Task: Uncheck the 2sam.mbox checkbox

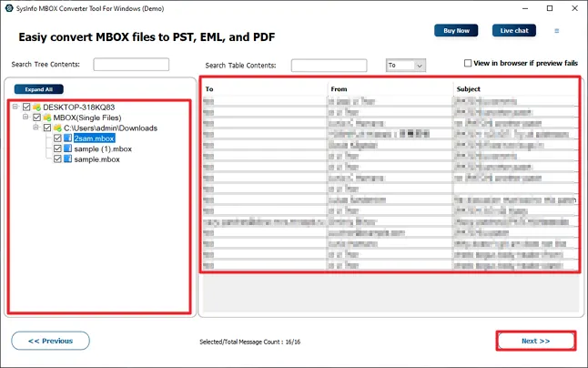Action: click(57, 138)
